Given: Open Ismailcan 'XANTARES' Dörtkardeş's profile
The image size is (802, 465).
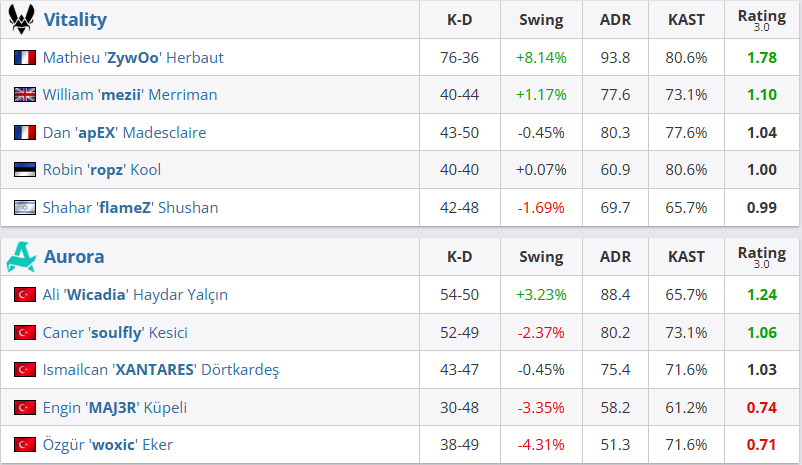Looking at the screenshot, I should pyautogui.click(x=160, y=370).
